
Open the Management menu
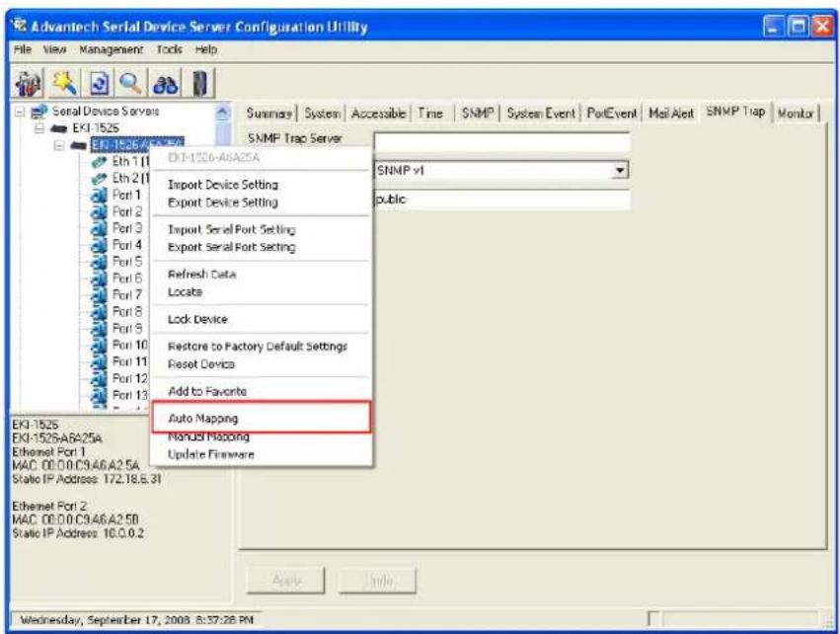pyautogui.click(x=111, y=49)
